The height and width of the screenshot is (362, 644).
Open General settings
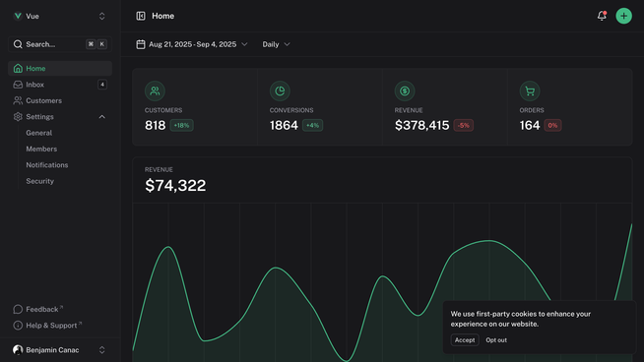[39, 133]
